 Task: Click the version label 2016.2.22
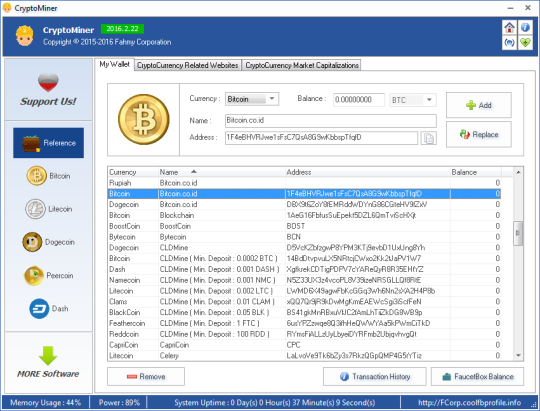tap(122, 29)
